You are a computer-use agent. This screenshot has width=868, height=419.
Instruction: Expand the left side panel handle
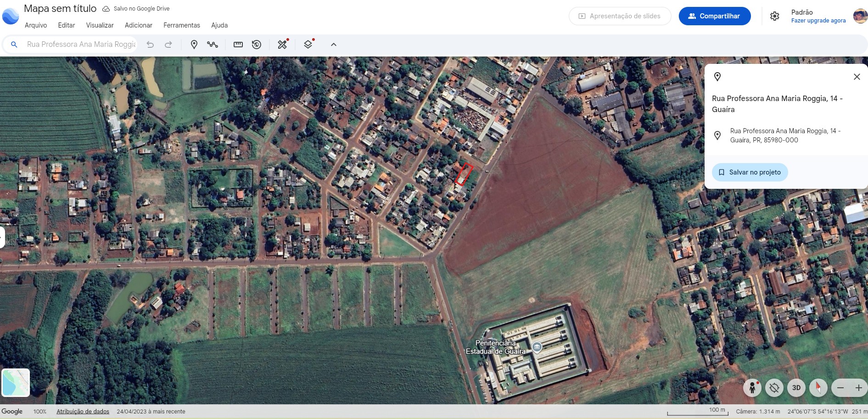coord(2,238)
